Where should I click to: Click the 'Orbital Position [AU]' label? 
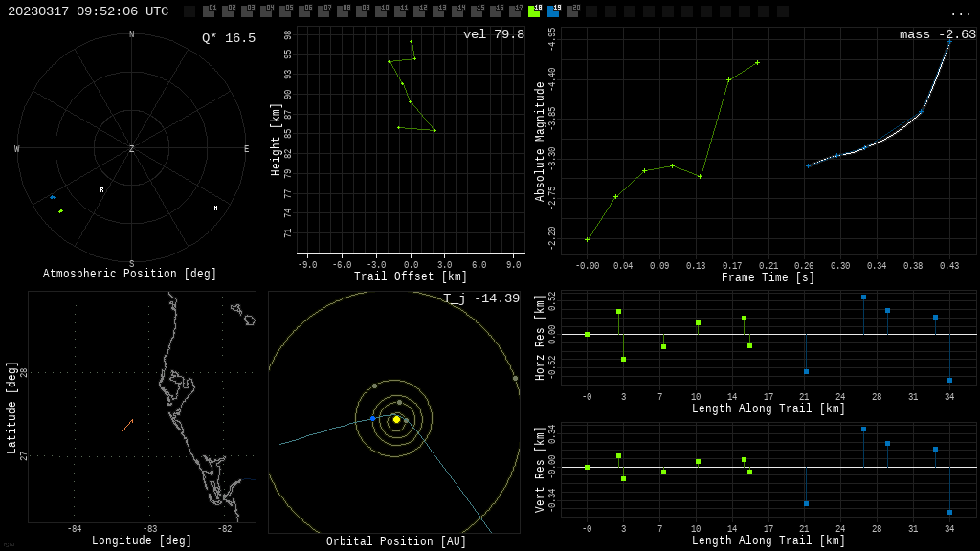pyautogui.click(x=396, y=541)
